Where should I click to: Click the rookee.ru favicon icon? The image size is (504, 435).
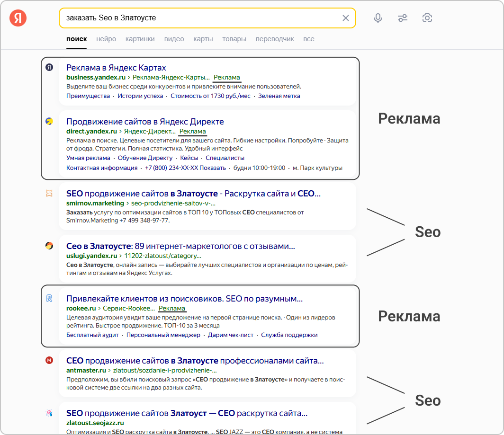(x=49, y=299)
